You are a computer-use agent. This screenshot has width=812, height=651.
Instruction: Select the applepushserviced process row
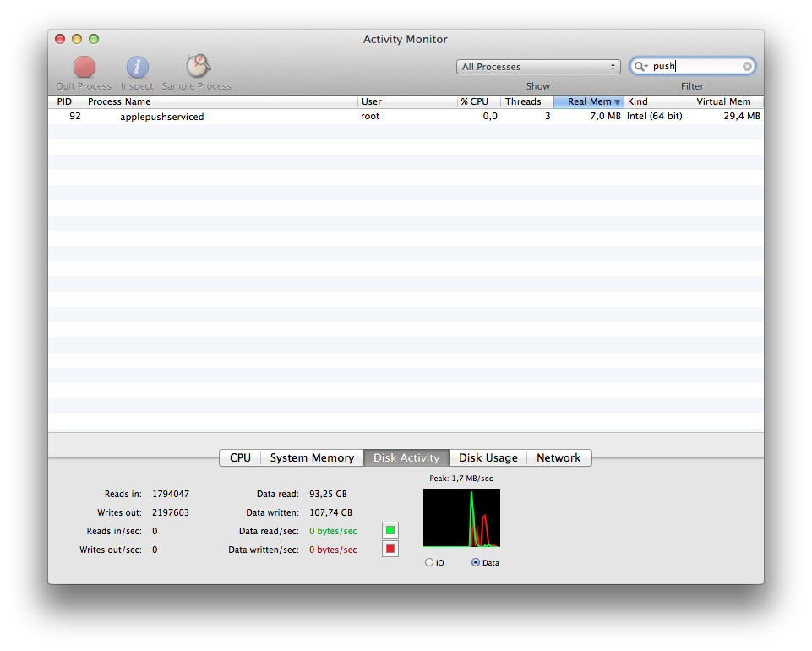point(406,116)
